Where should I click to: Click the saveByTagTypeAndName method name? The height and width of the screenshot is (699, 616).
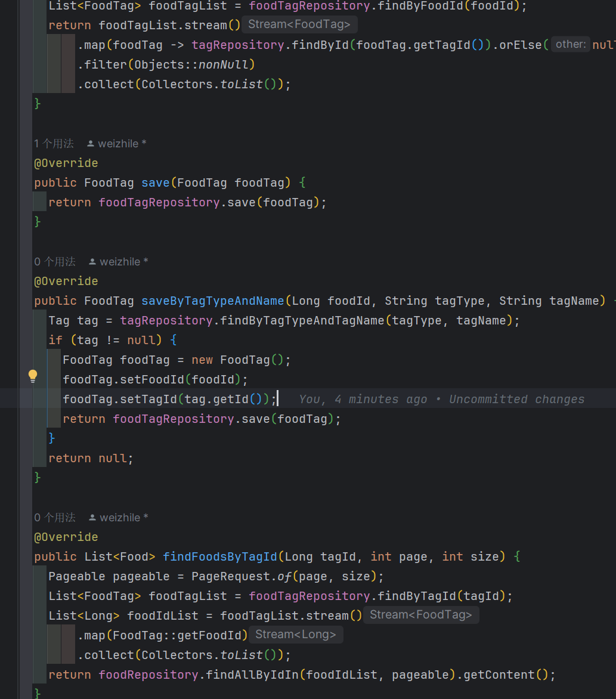click(x=213, y=301)
